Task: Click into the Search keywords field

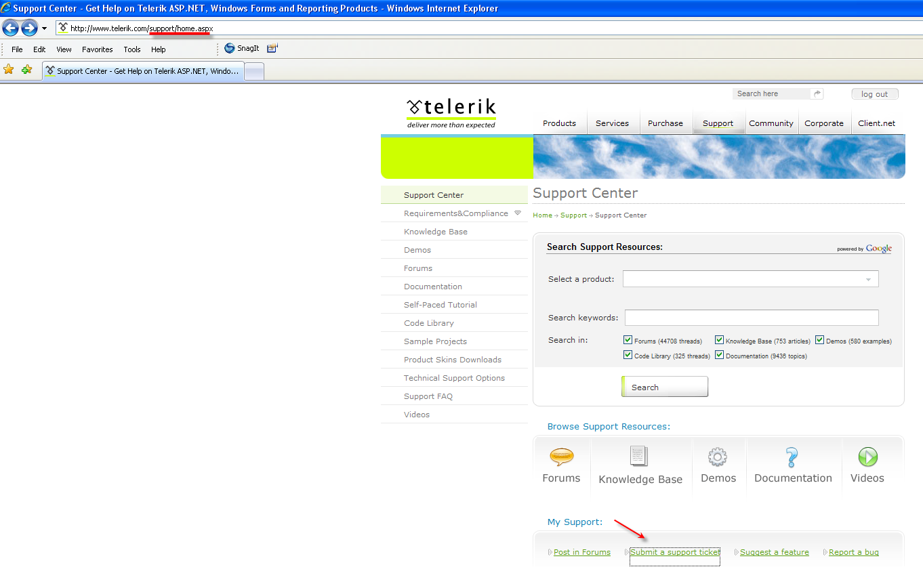Action: [752, 318]
